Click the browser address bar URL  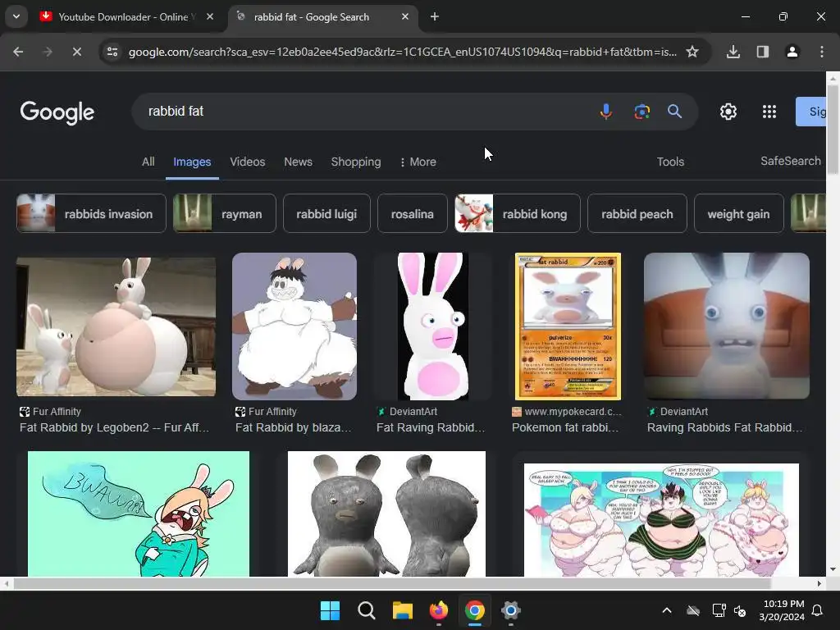[x=402, y=52]
